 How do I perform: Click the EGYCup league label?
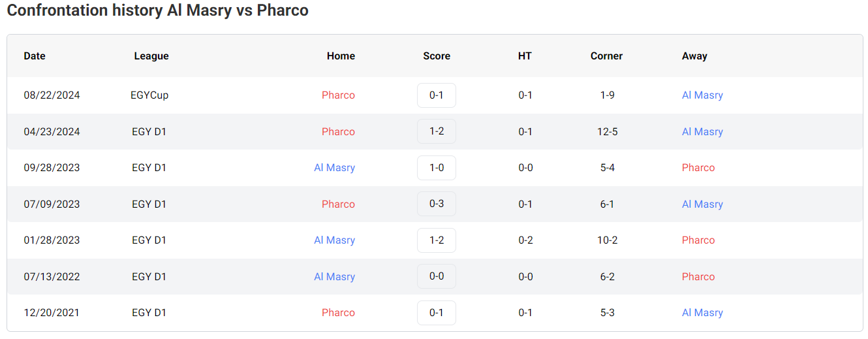click(149, 95)
